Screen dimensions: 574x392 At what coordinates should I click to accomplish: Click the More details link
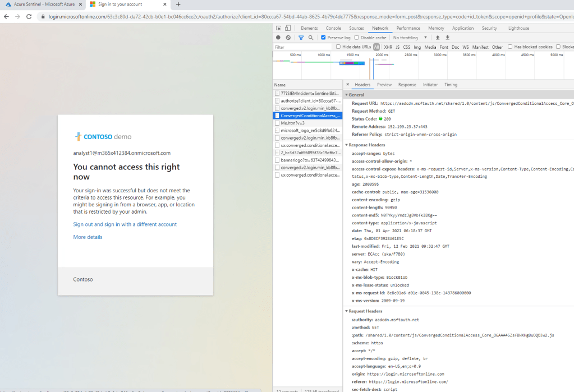coord(88,237)
